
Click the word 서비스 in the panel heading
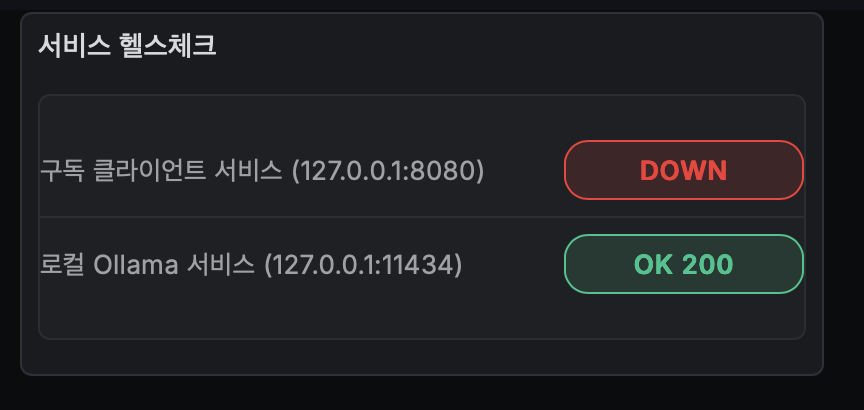pos(70,46)
